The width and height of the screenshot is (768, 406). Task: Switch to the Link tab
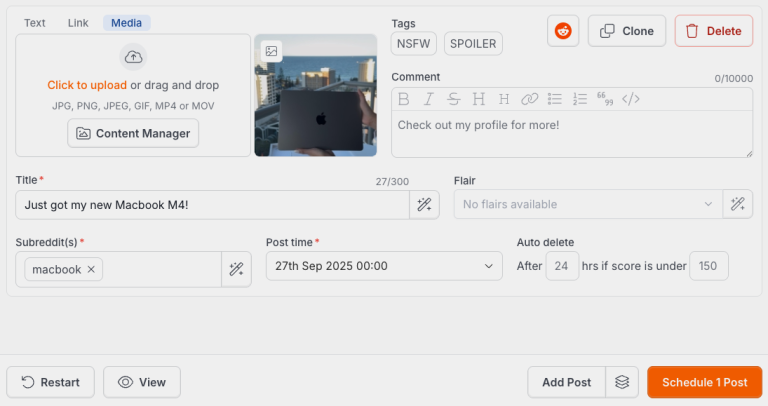tap(78, 22)
